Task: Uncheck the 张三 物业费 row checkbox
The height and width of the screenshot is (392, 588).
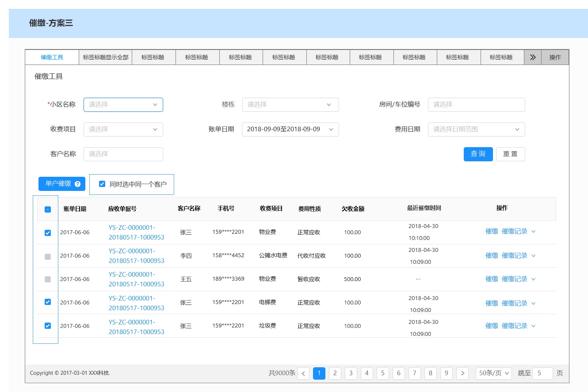Action: 48,232
